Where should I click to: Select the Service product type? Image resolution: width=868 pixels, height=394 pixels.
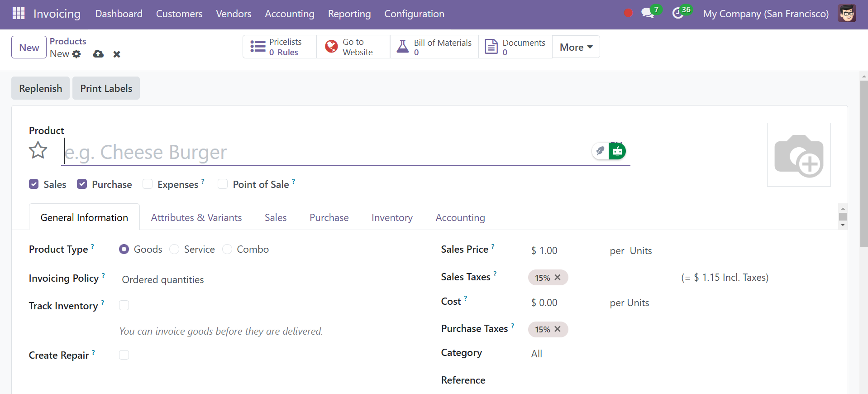[x=174, y=250]
